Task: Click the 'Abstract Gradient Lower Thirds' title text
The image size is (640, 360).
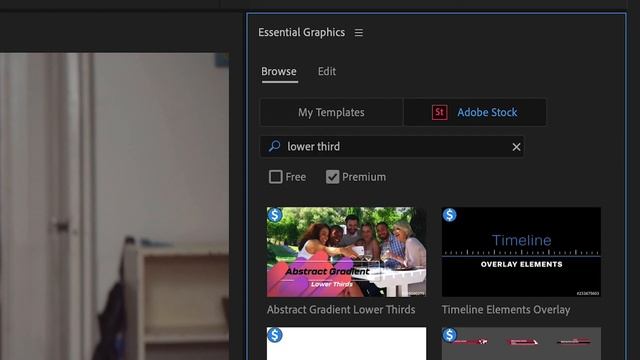Action: 341,310
